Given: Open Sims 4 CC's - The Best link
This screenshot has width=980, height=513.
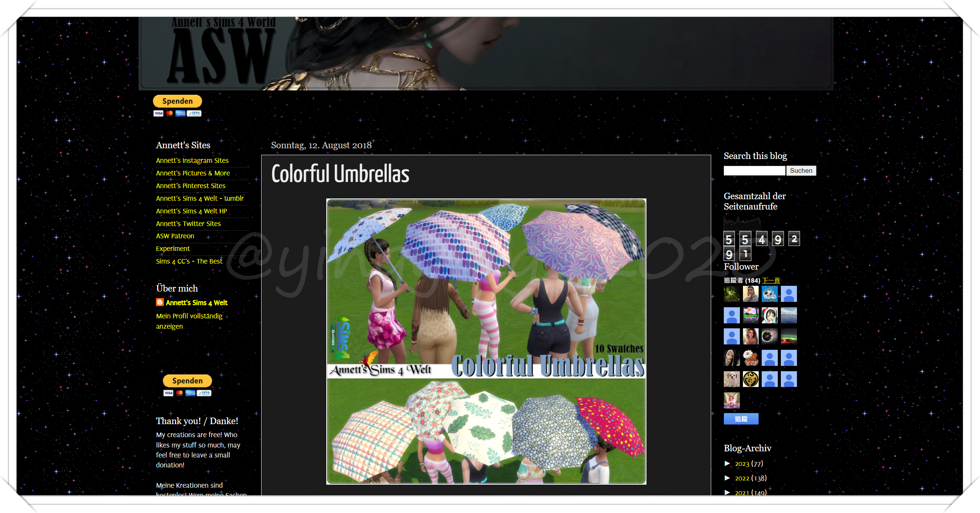Looking at the screenshot, I should [x=189, y=261].
